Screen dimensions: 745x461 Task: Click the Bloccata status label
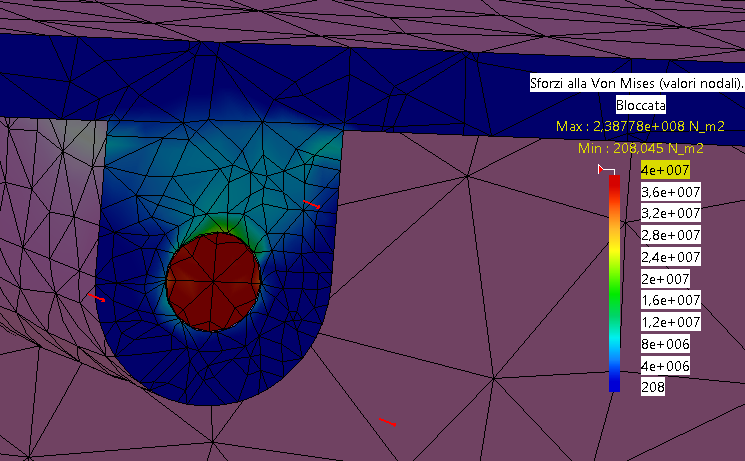coord(640,105)
